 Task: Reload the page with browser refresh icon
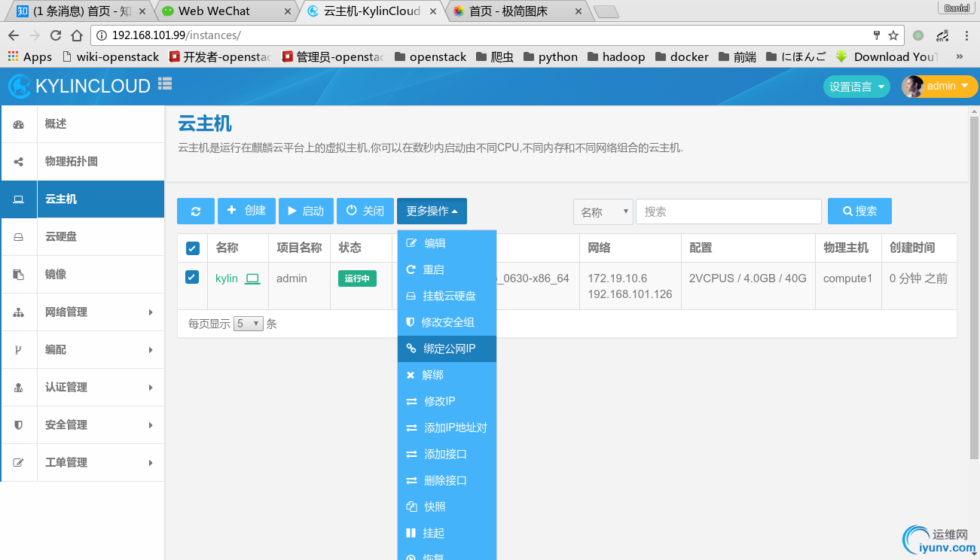pos(56,35)
